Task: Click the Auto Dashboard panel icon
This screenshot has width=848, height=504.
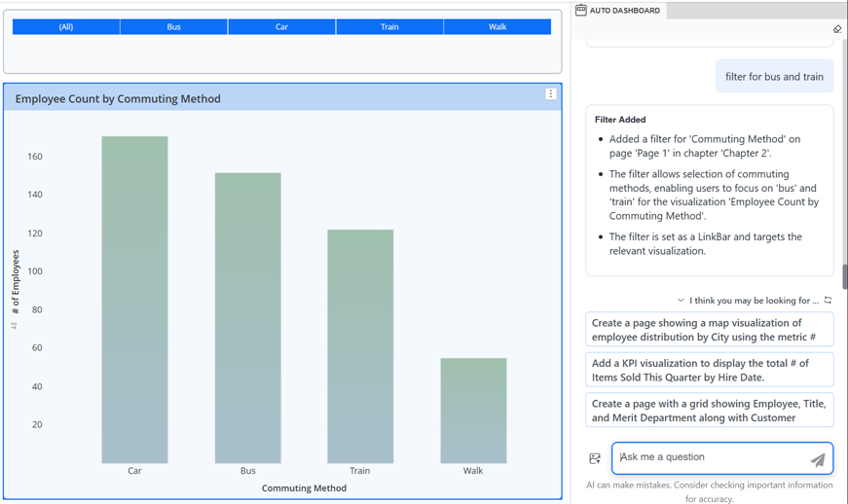Action: coord(581,10)
